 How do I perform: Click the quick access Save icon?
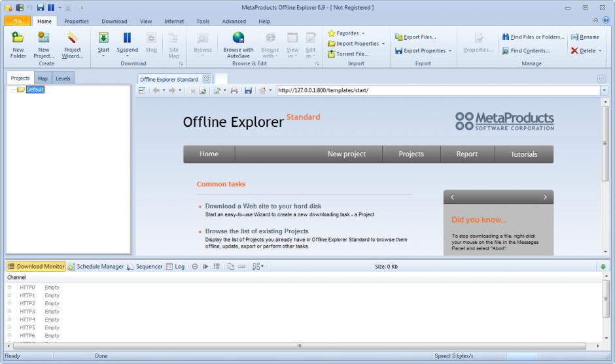pyautogui.click(x=41, y=7)
